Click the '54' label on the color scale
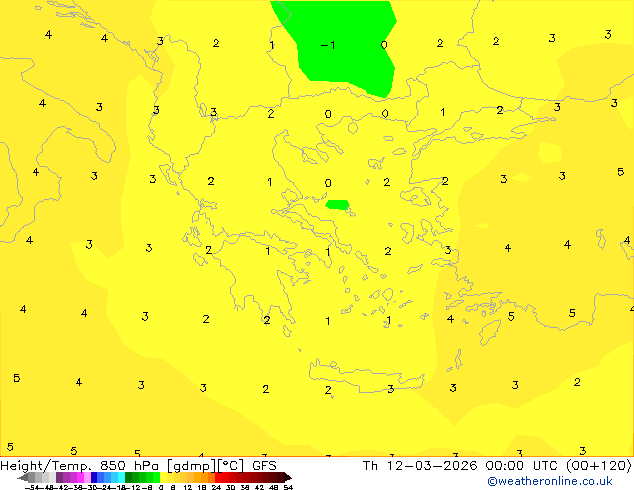The height and width of the screenshot is (490, 634). pos(288,487)
